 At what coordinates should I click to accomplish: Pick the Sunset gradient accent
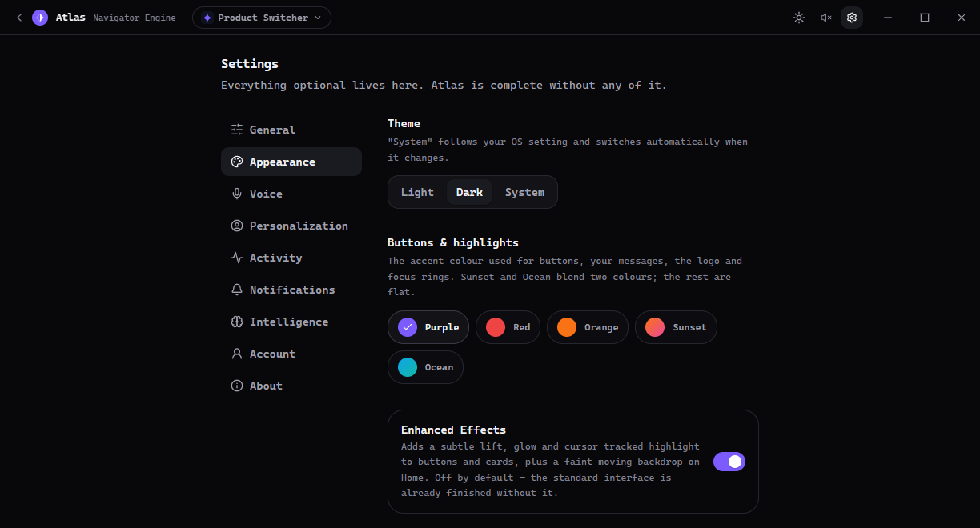(x=676, y=327)
